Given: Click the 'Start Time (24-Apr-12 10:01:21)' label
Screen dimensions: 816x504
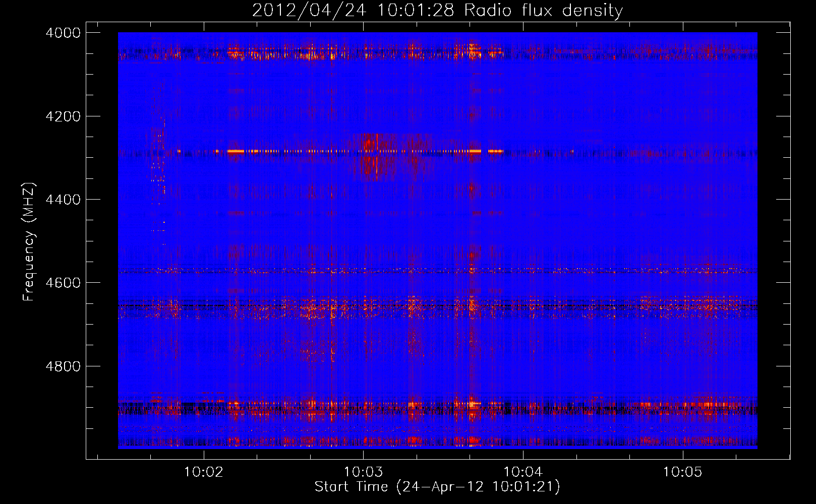Looking at the screenshot, I should pos(437,487).
